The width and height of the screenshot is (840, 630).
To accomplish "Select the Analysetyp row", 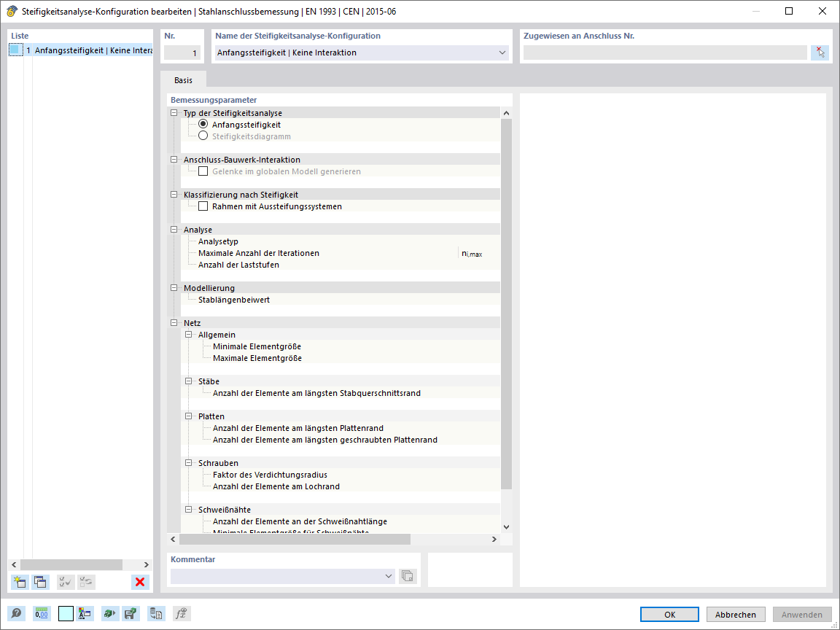I will 341,241.
